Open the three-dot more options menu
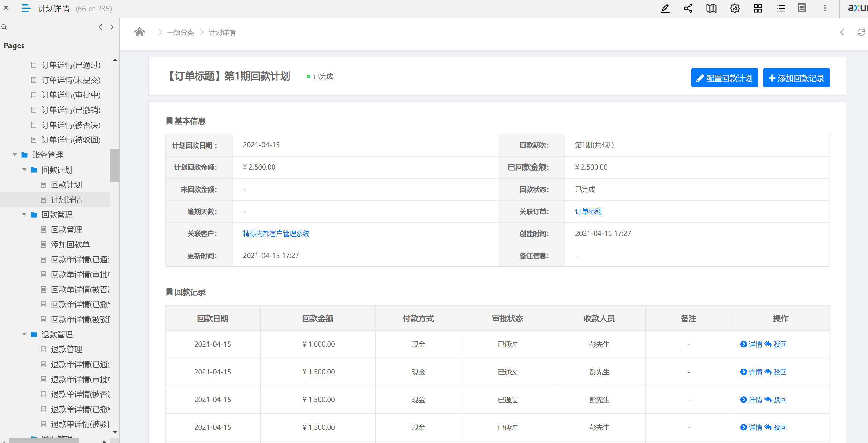 [825, 8]
